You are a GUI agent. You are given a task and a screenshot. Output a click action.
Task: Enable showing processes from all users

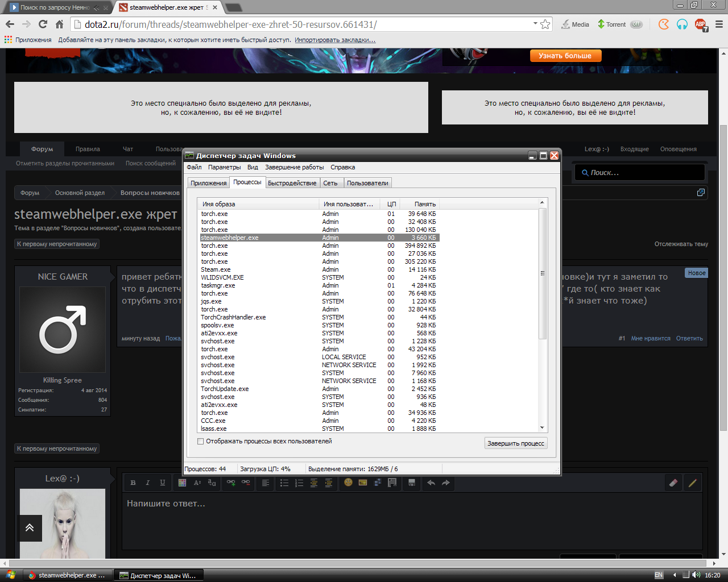[x=201, y=442]
